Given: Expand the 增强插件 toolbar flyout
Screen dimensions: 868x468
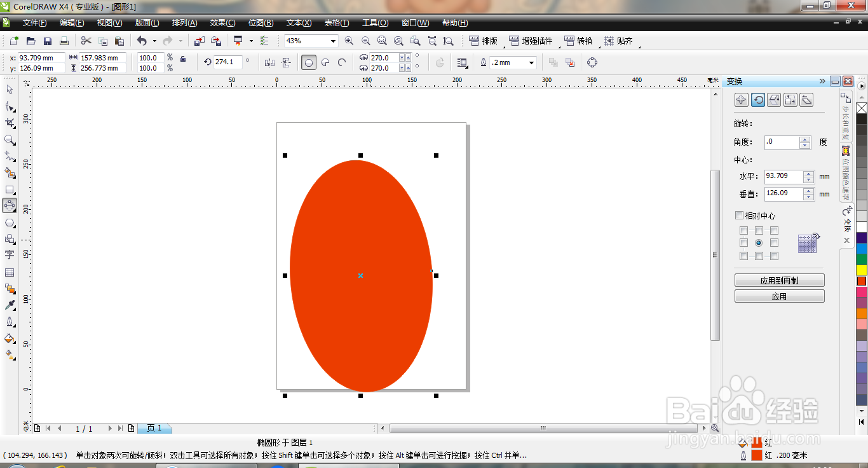Looking at the screenshot, I should point(559,46).
